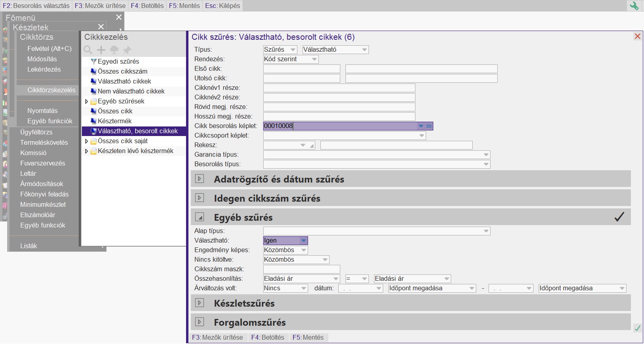Image resolution: width=644 pixels, height=344 pixels.
Task: Expand Adatrögzítő és dátum szűrés section
Action: tap(200, 179)
